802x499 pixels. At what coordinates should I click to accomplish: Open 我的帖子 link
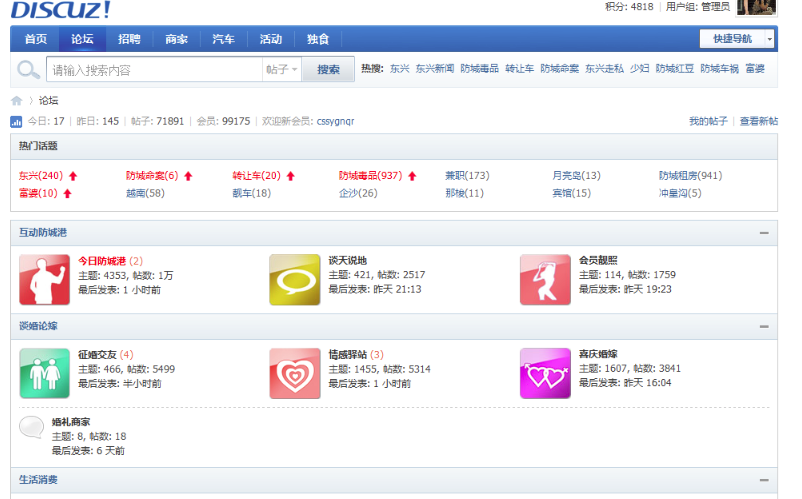coord(708,121)
